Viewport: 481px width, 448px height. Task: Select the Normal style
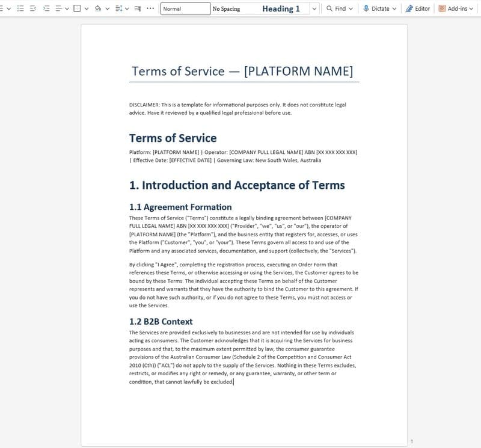[183, 8]
